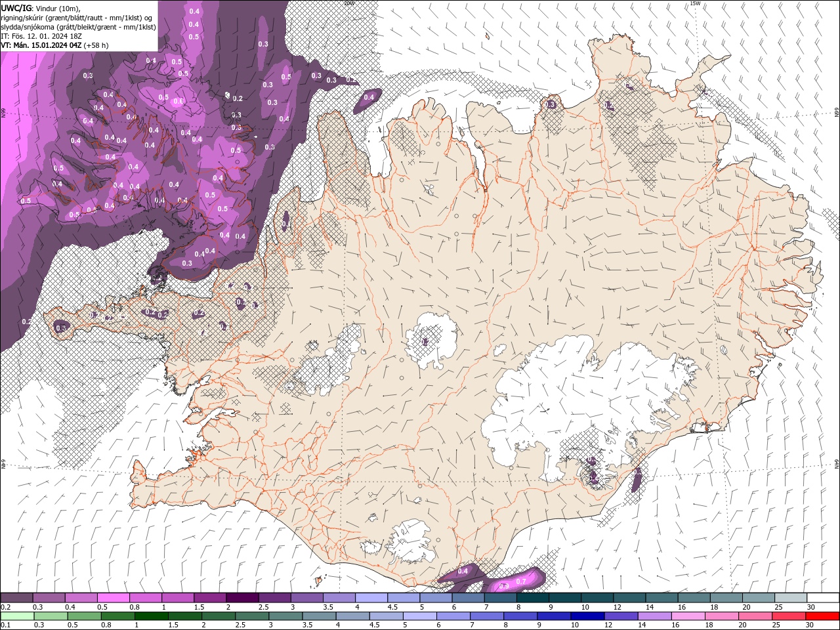Click the 0.1 value label under the rain legend
Viewport: 840px width, 630px height.
point(5,625)
